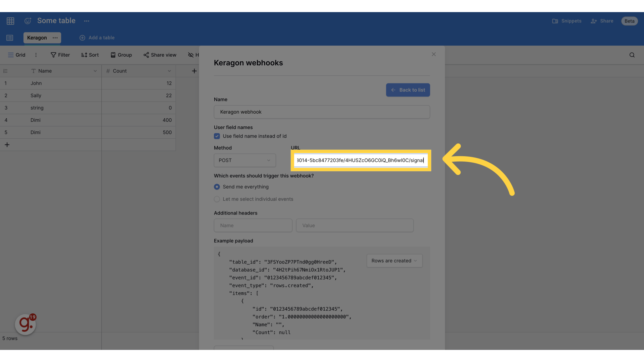Open the Group menu
The height and width of the screenshot is (362, 644).
(x=121, y=55)
